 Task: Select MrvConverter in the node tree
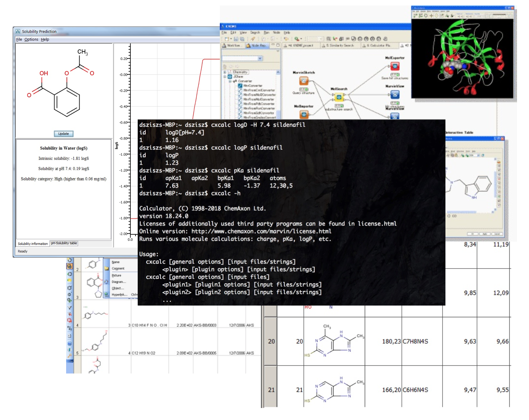pos(253,86)
